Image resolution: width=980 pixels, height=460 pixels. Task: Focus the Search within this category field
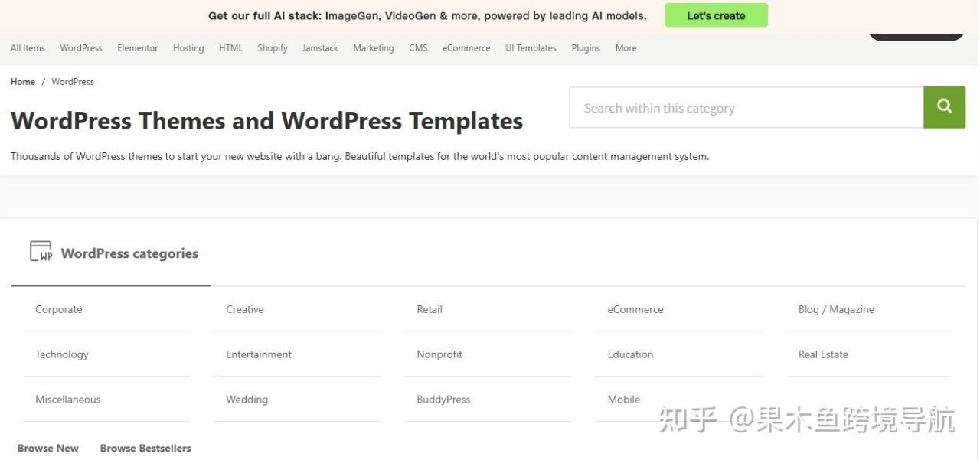(x=746, y=107)
